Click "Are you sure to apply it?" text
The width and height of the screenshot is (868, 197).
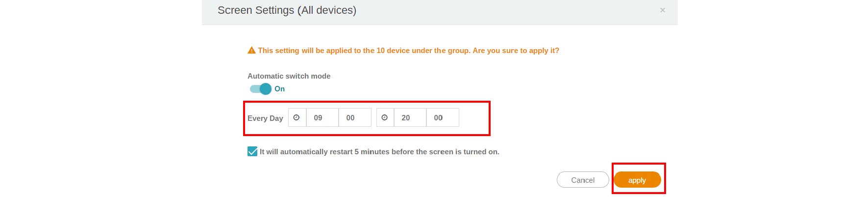(516, 51)
